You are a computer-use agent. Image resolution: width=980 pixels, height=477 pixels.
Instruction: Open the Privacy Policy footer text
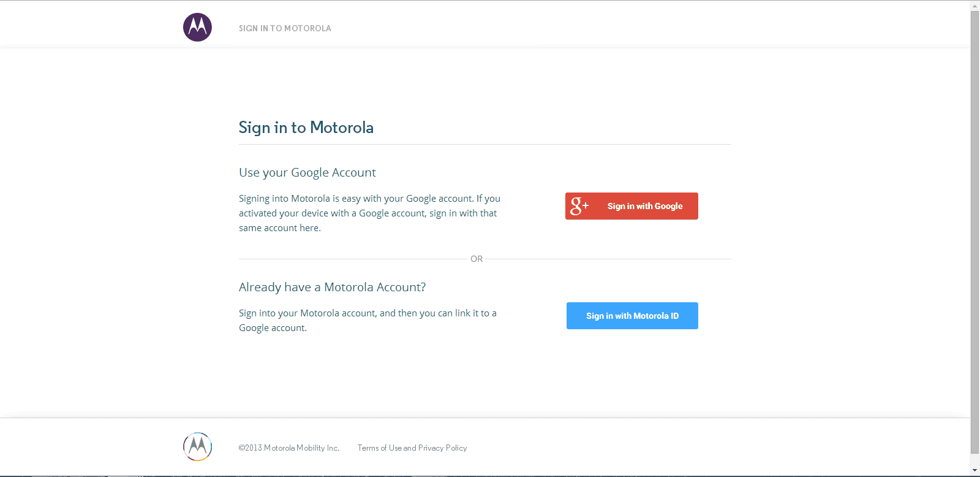pos(443,448)
